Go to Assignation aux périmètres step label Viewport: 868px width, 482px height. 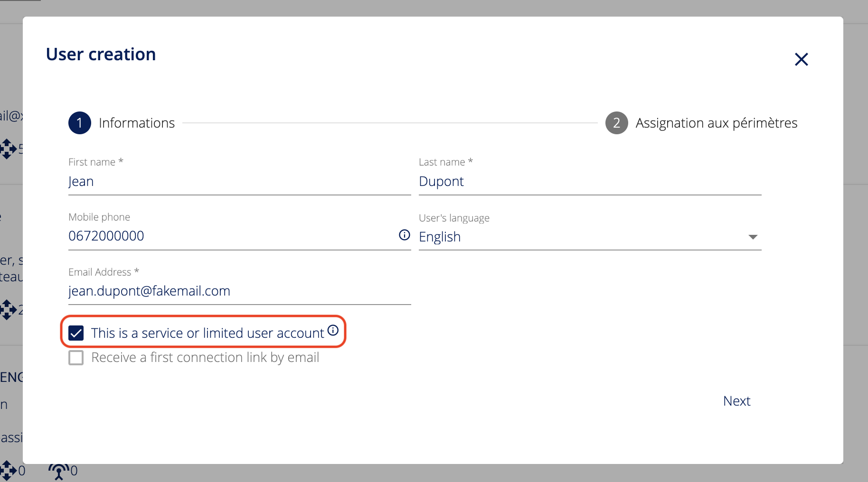(x=716, y=123)
